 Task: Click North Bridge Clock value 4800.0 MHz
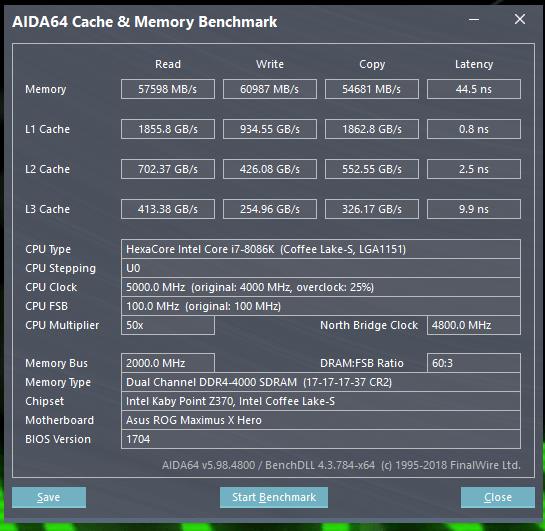point(474,325)
